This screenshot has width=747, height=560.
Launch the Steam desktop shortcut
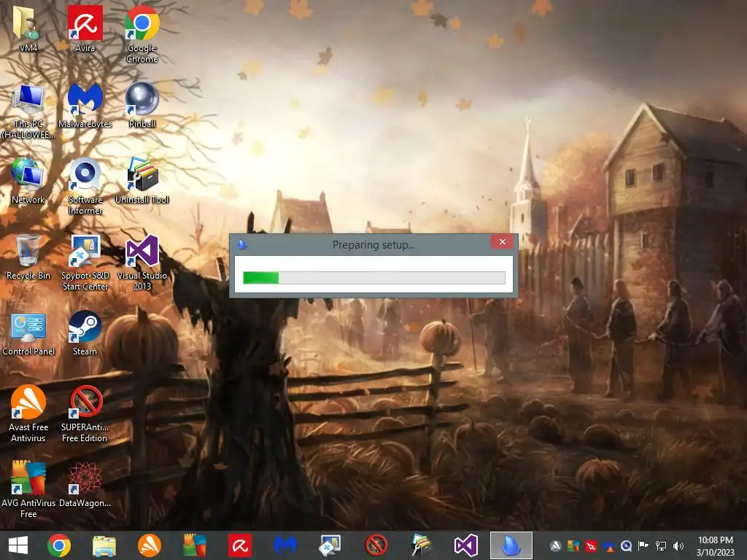point(85,332)
